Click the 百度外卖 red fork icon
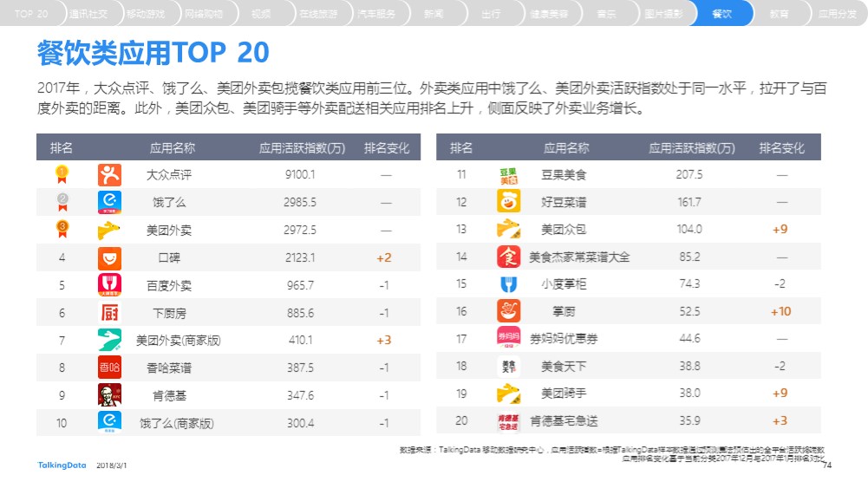 coord(109,285)
